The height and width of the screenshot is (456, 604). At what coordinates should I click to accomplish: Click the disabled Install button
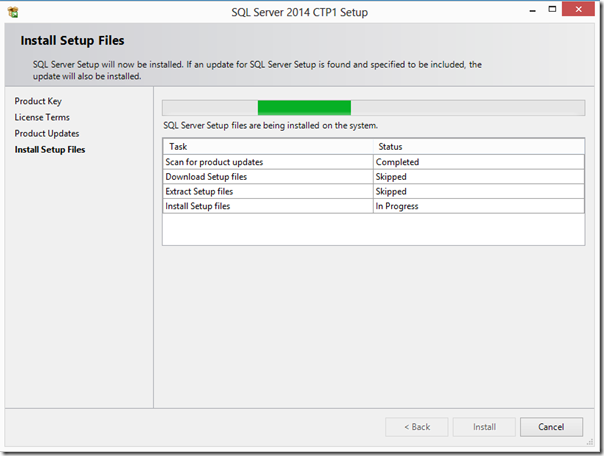point(484,427)
